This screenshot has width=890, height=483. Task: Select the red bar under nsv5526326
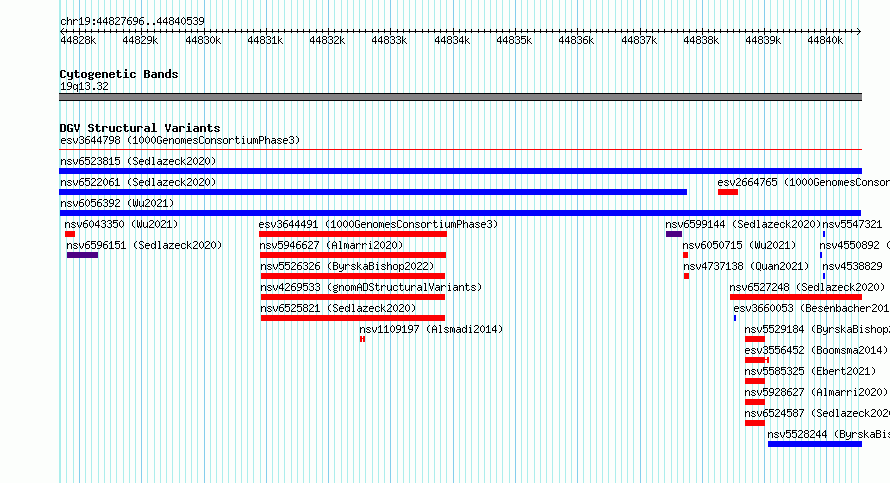point(353,276)
